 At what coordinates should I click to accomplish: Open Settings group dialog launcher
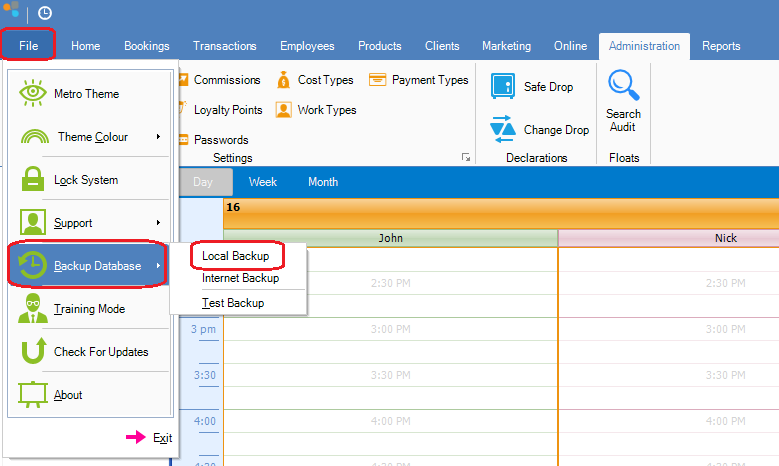(x=465, y=158)
